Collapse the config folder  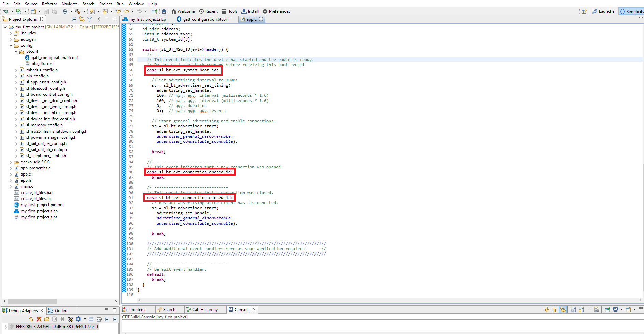point(11,46)
